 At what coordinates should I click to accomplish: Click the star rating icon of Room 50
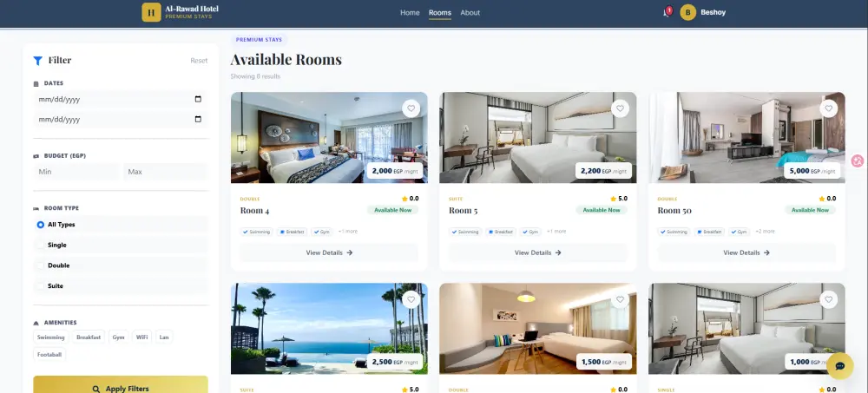(x=821, y=199)
